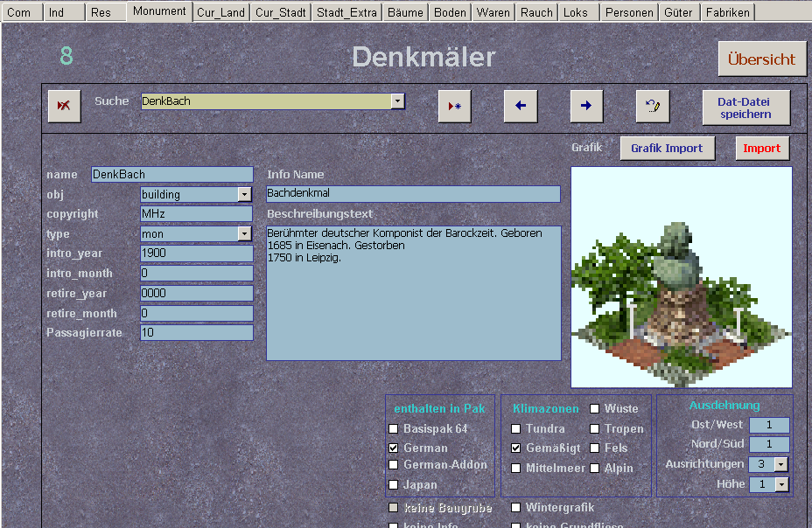
Task: Toggle the Tundra climate checkbox
Action: [x=516, y=429]
